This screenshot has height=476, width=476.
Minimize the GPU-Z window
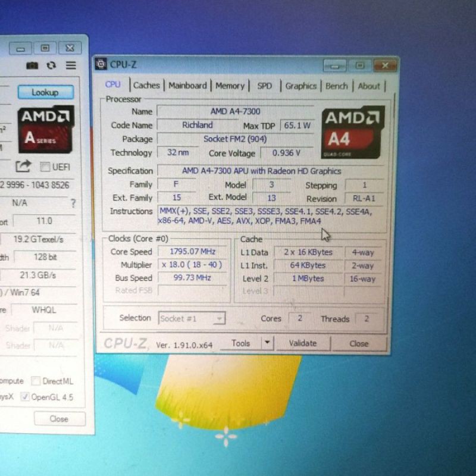point(20,49)
